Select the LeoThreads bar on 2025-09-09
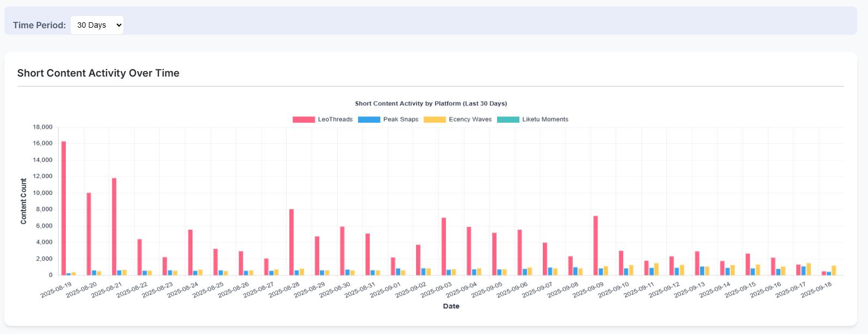Image resolution: width=868 pixels, height=334 pixels. [x=596, y=245]
